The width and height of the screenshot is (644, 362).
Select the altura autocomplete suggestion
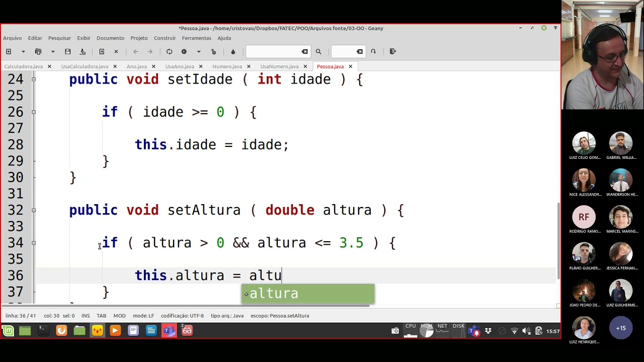tap(308, 294)
